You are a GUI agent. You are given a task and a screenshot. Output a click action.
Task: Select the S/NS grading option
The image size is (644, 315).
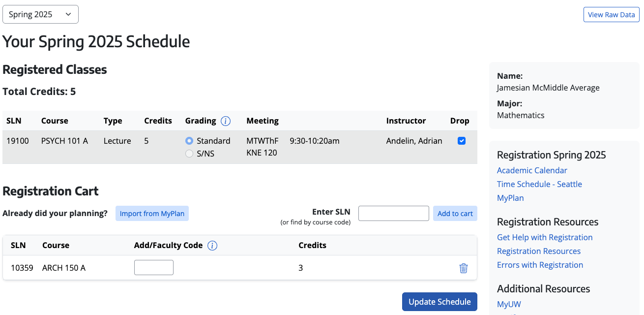pyautogui.click(x=189, y=153)
